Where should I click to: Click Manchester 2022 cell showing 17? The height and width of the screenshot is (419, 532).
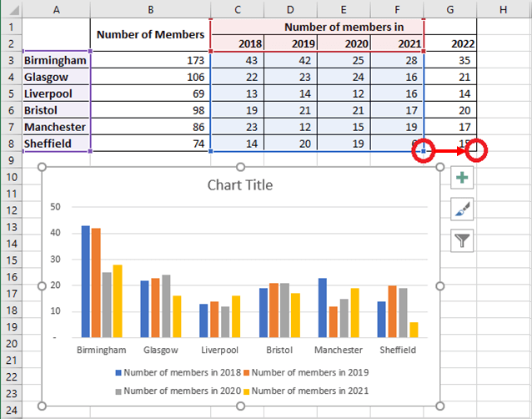pos(450,127)
